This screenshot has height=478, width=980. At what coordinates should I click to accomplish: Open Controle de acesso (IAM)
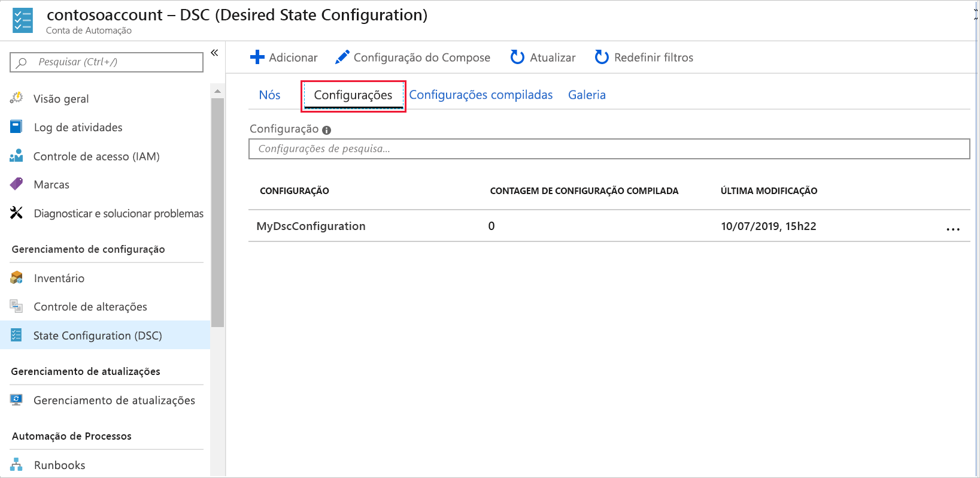[96, 156]
